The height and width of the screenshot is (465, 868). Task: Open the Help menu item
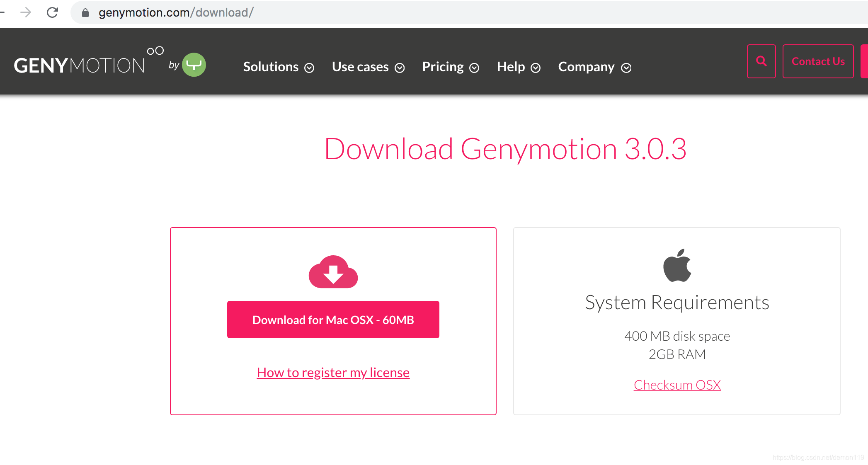click(511, 67)
